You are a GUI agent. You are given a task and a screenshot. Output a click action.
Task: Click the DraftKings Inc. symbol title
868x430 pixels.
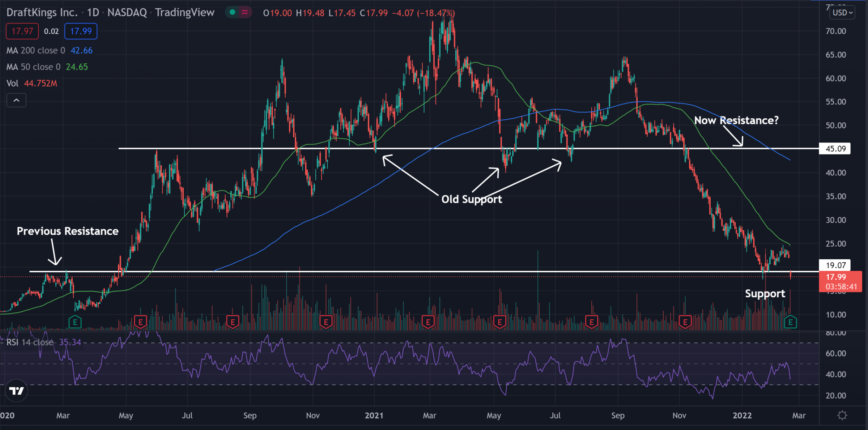coord(42,12)
